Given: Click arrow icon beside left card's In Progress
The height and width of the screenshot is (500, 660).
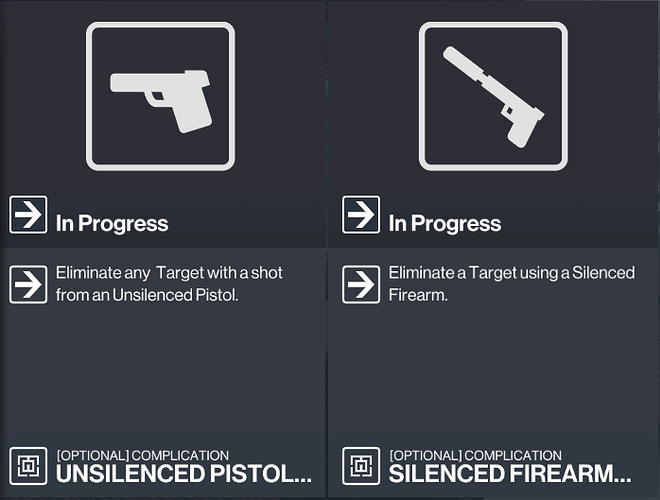Looking at the screenshot, I should click(x=28, y=215).
